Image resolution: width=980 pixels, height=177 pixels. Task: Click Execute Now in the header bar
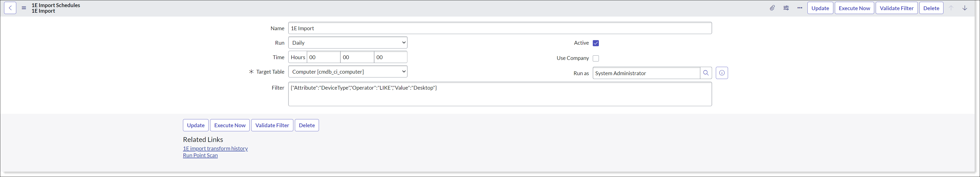854,8
